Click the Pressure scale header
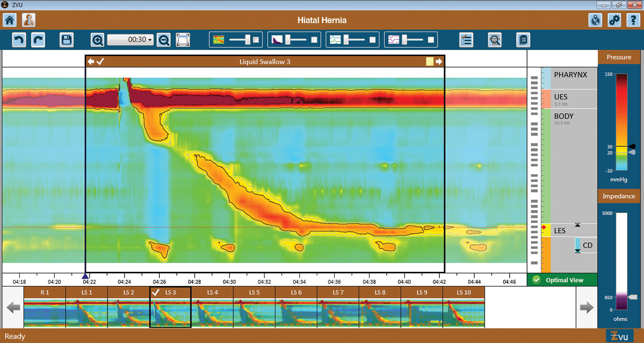Viewport: 644px width, 343px height. tap(619, 57)
